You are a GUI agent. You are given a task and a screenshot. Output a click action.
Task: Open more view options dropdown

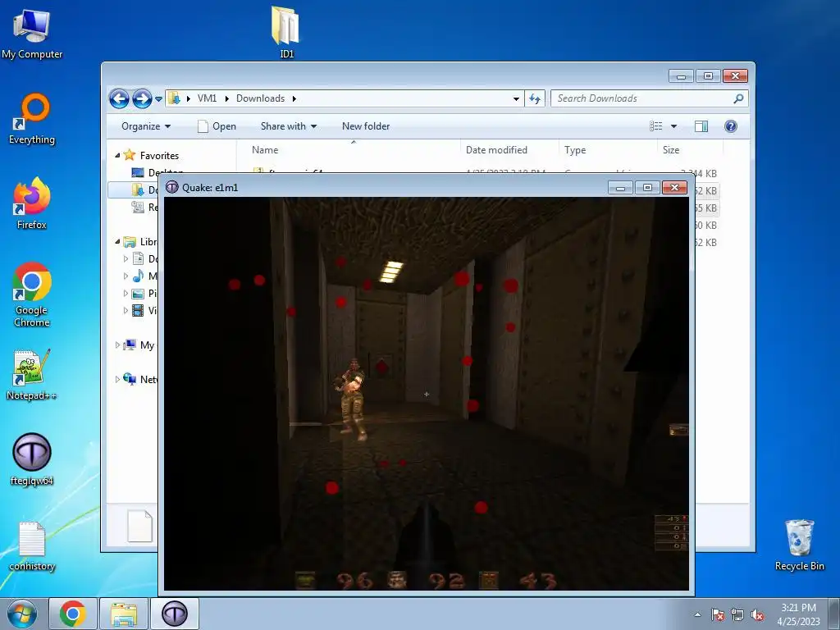coord(674,126)
